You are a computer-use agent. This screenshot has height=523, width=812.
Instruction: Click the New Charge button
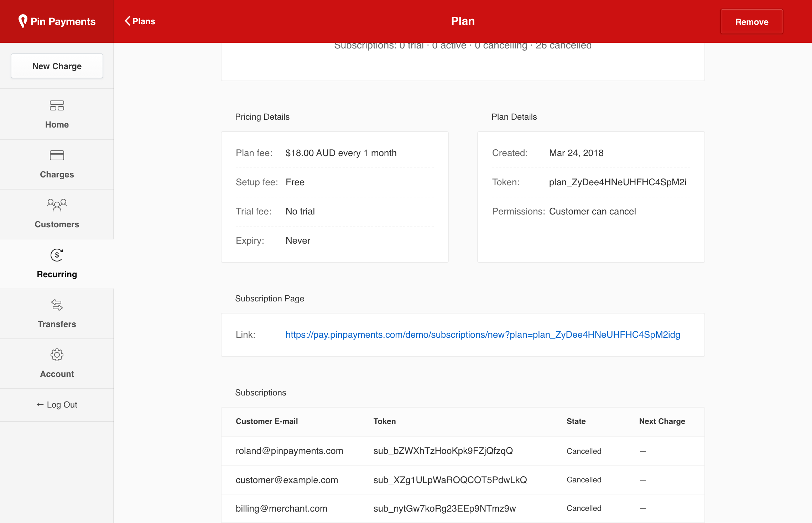click(x=57, y=66)
